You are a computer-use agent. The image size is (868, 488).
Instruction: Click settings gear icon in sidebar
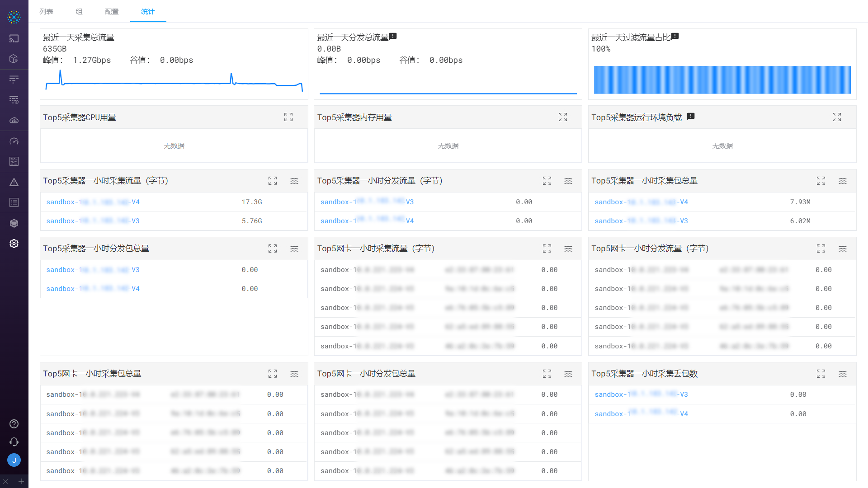tap(14, 244)
